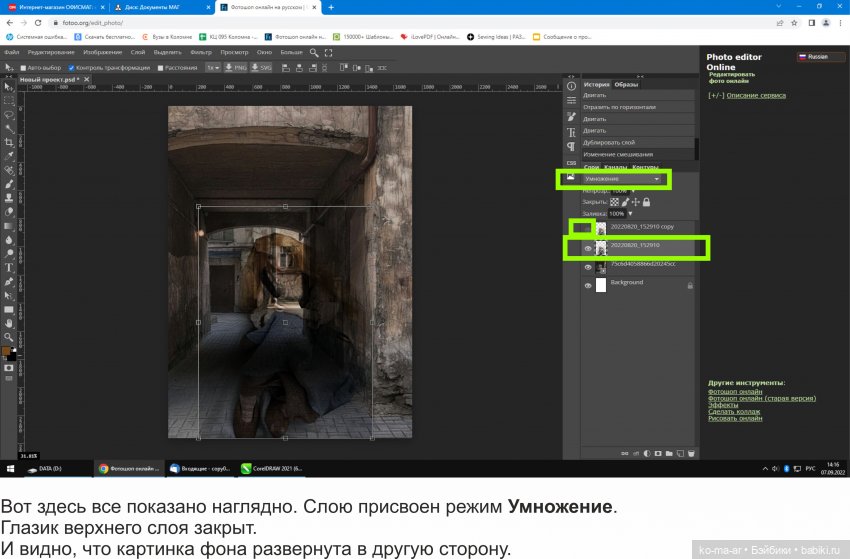
Task: Open opacity slider dropdown arrow
Action: point(633,191)
